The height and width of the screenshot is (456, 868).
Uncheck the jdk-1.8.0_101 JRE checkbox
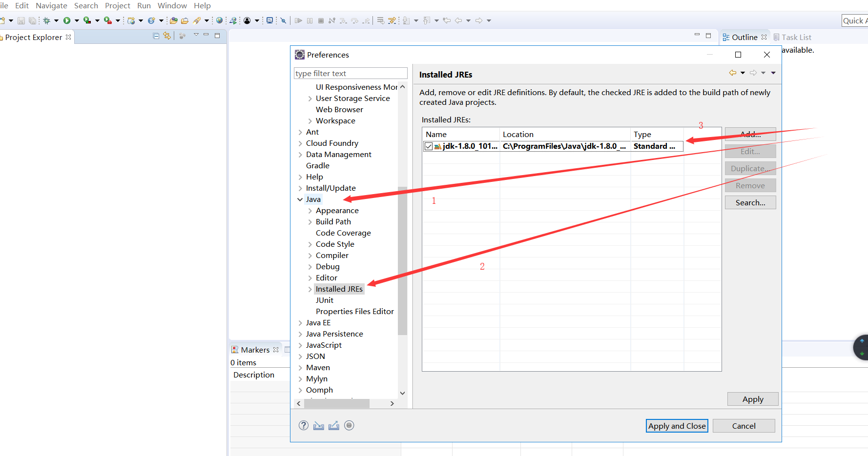429,146
